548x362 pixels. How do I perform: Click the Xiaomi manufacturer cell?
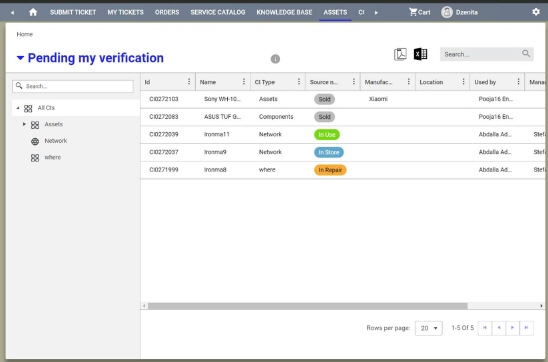tap(378, 99)
